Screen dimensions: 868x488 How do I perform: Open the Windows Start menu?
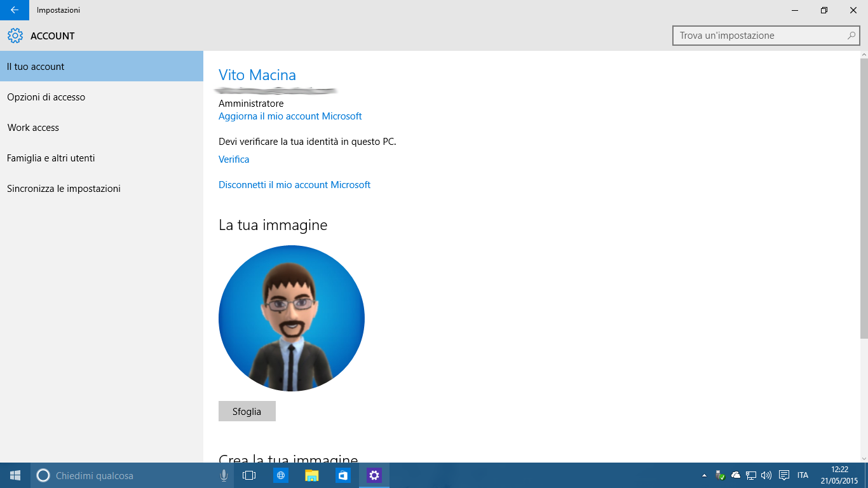(15, 475)
